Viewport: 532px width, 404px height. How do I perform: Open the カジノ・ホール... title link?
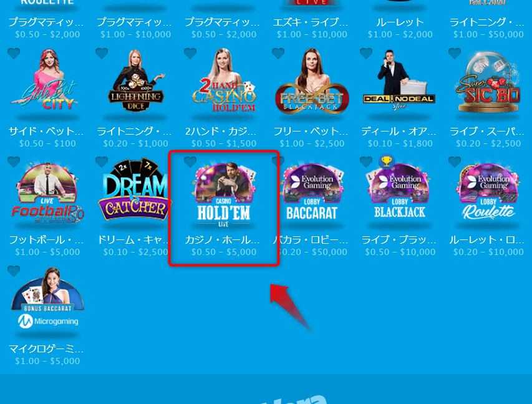[223, 240]
